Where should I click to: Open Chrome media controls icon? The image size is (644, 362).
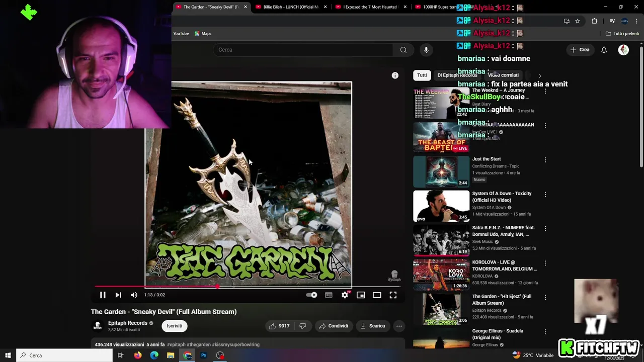pyautogui.click(x=612, y=21)
